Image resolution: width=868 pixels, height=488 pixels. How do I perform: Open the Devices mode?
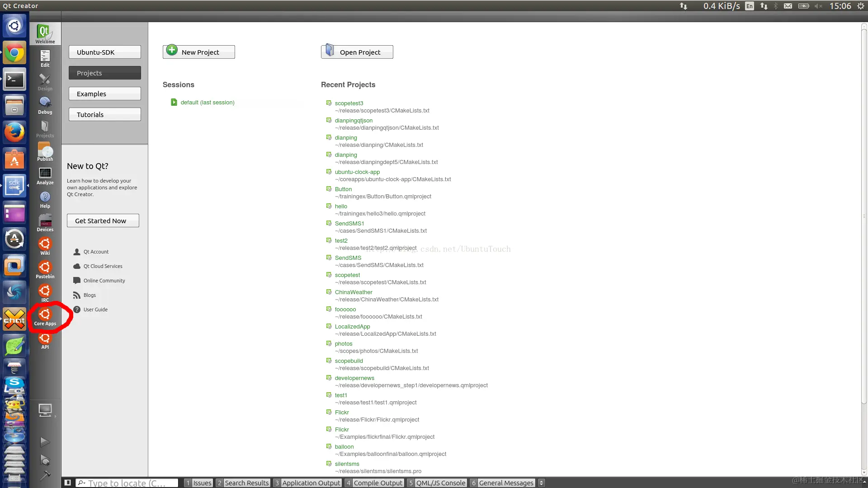point(45,223)
